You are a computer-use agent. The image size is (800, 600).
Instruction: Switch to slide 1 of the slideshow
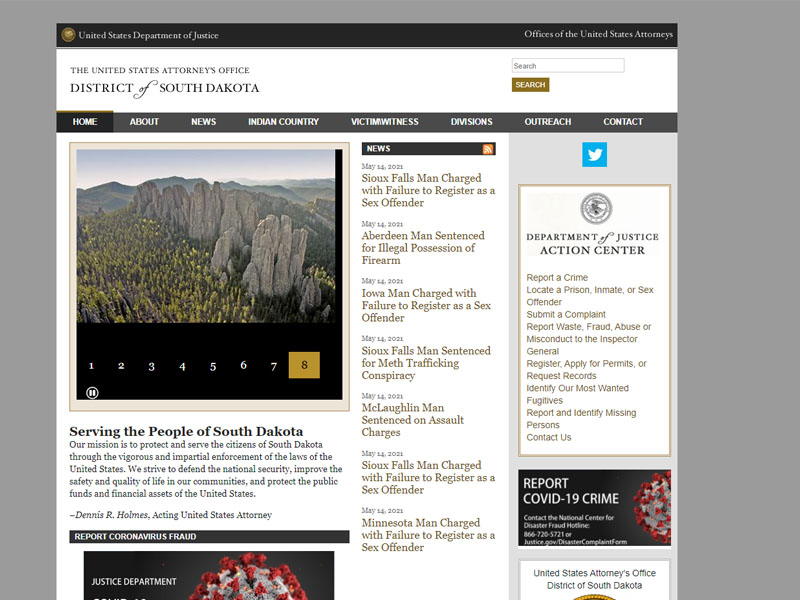[x=92, y=366]
